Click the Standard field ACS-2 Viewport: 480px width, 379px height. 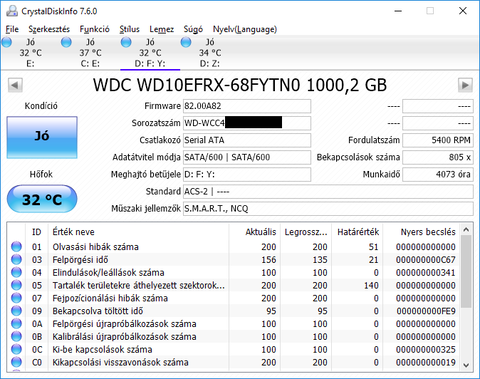coord(328,191)
